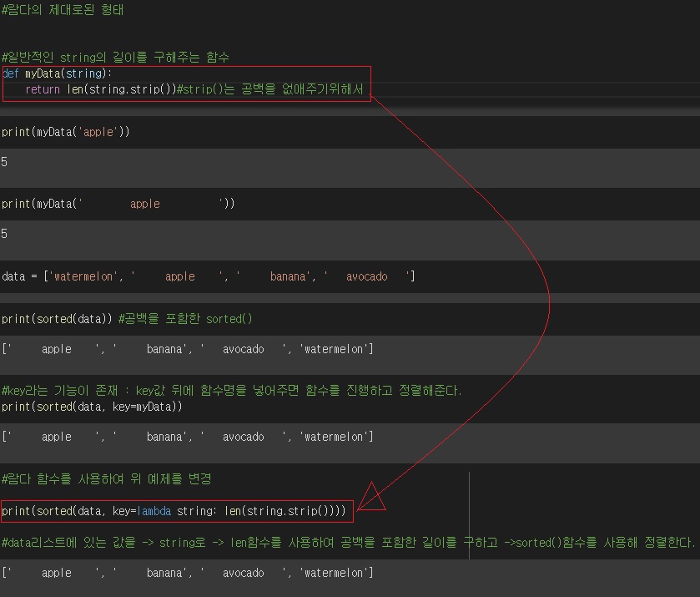Click the comment '#람다의 제대로된 형태'
700x597 pixels.
pyautogui.click(x=63, y=10)
